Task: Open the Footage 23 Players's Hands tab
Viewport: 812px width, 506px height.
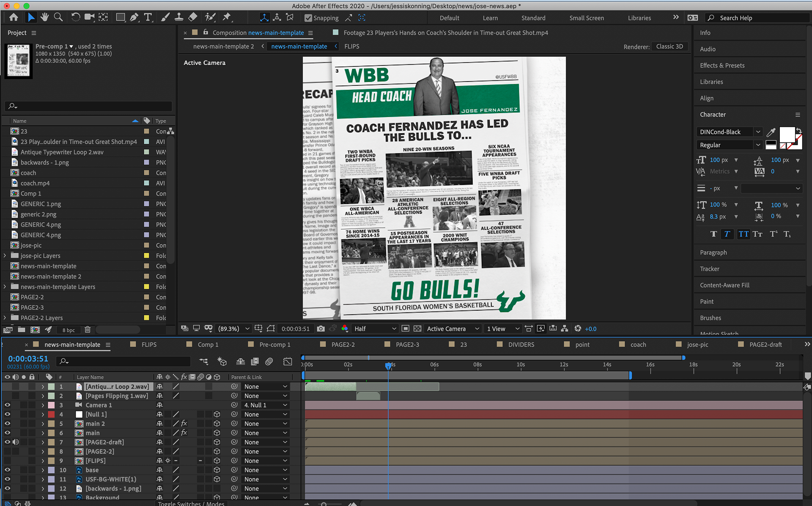Action: pyautogui.click(x=446, y=33)
